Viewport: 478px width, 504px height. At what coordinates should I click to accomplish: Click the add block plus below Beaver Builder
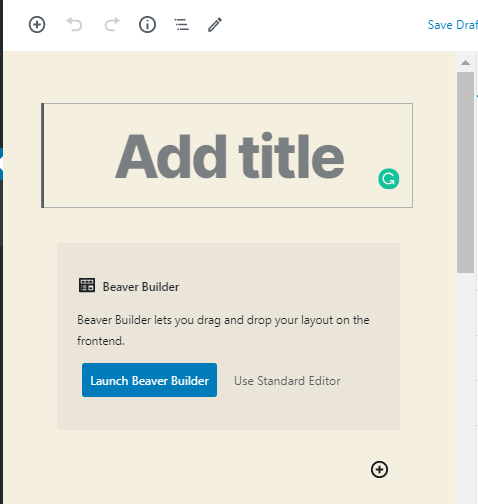pyautogui.click(x=379, y=469)
